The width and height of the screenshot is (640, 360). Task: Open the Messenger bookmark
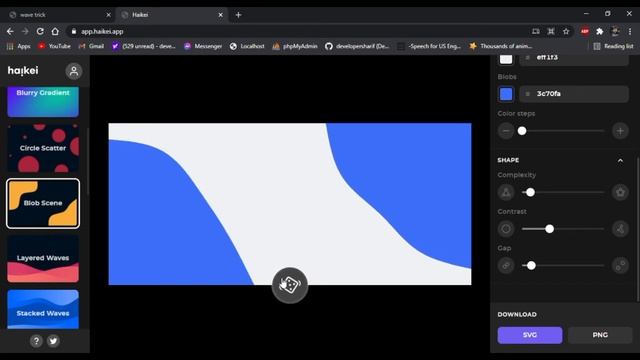[203, 46]
